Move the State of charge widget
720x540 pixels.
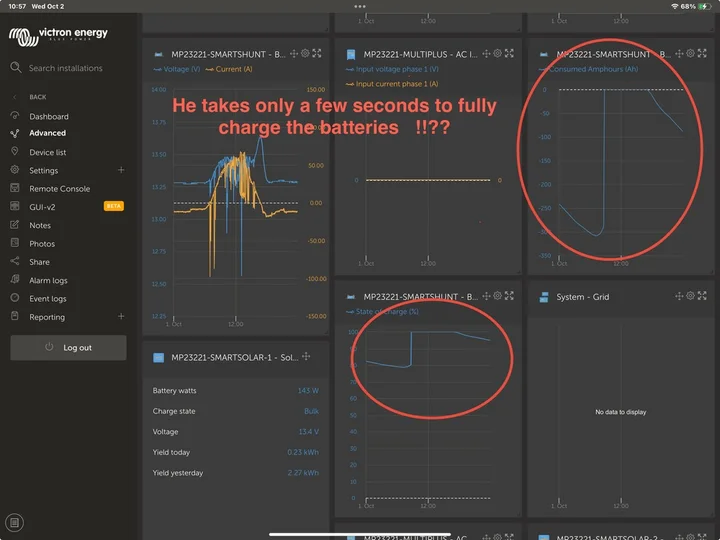486,296
